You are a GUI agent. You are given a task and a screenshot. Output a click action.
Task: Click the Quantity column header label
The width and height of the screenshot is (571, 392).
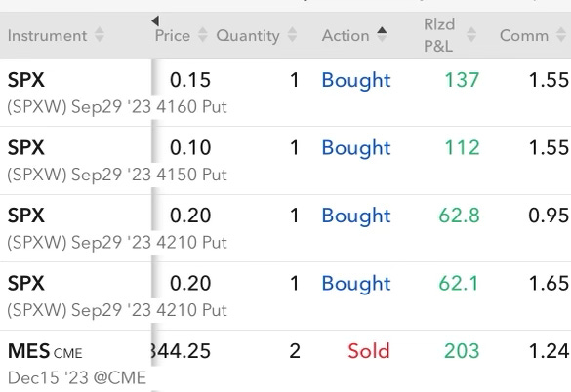[x=248, y=36]
